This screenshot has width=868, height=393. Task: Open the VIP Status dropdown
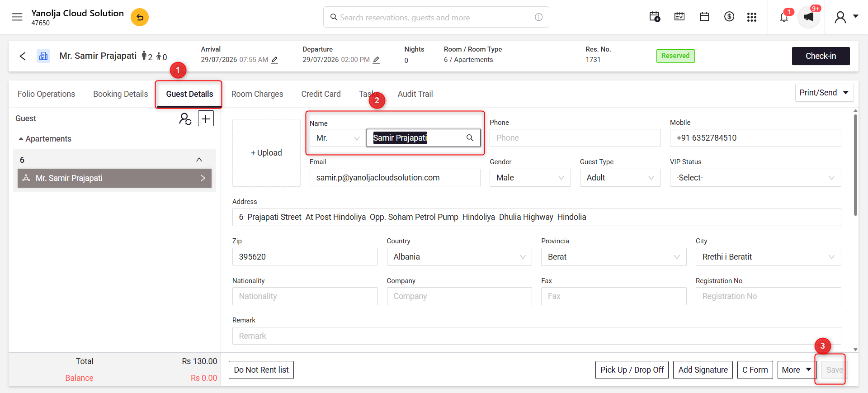pos(755,178)
